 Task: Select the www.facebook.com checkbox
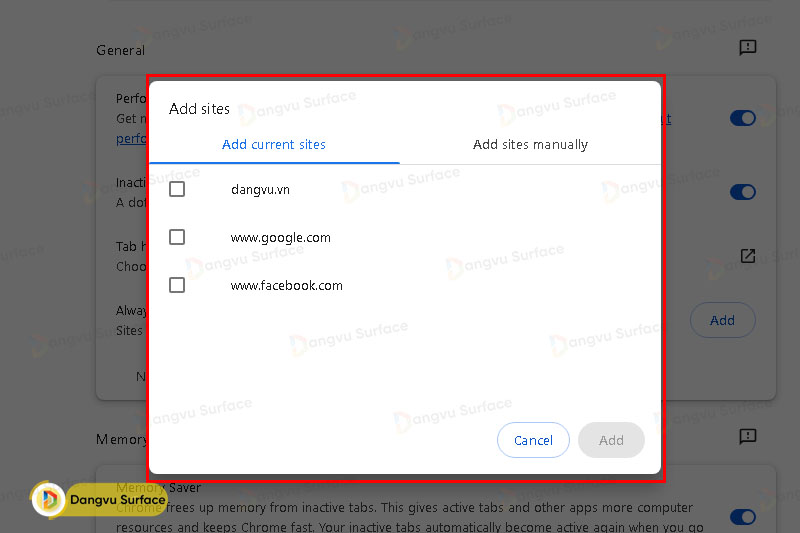[x=177, y=285]
